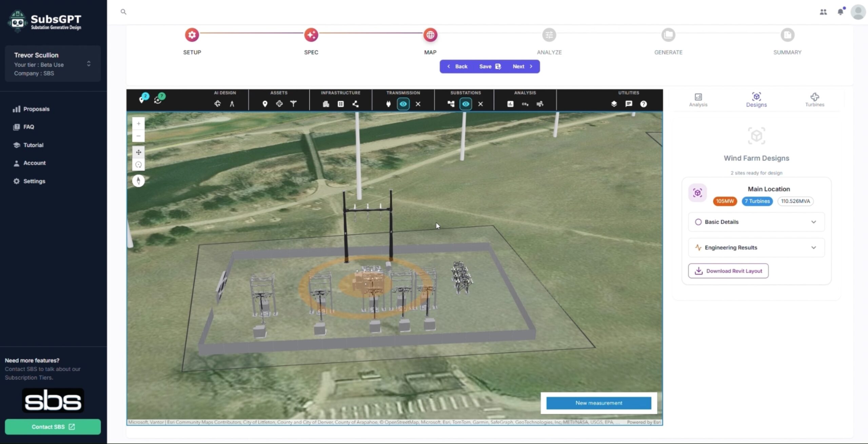Screen dimensions: 868x444
Task: Open the comment icon in Utilities
Action: click(x=629, y=104)
